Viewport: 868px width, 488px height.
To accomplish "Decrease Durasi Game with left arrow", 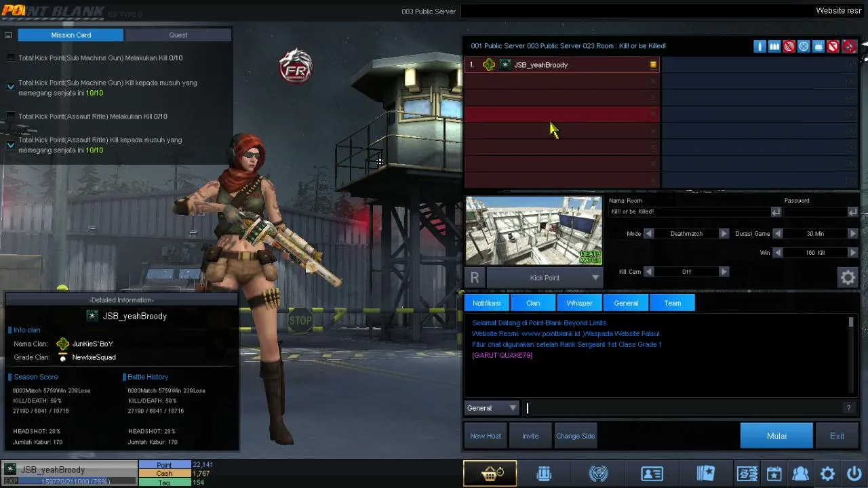I will point(778,233).
